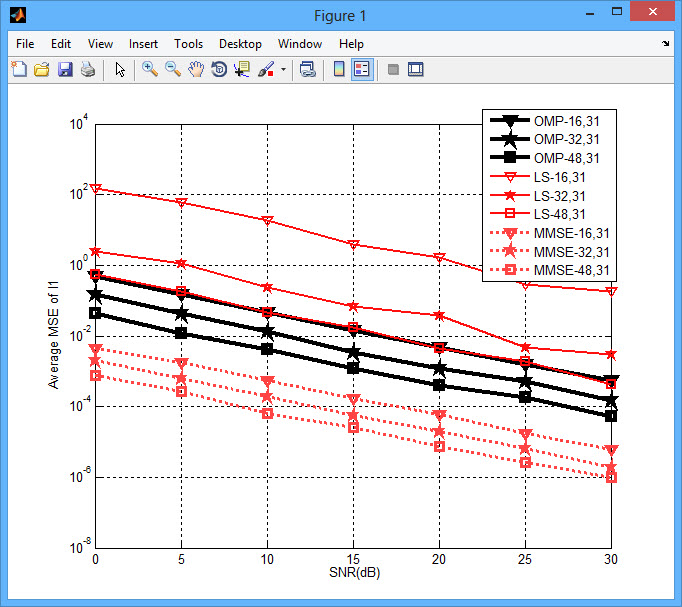
Task: Open the View menu
Action: pos(100,44)
